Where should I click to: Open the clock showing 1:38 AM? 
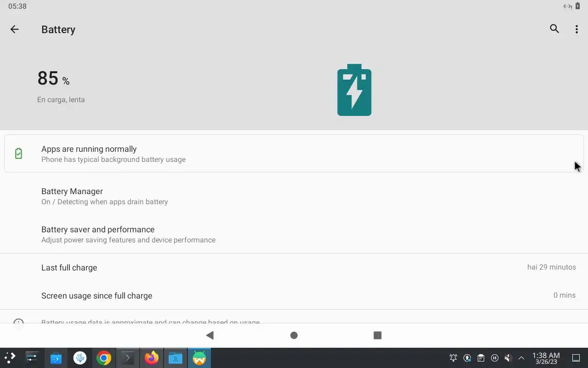pos(546,358)
